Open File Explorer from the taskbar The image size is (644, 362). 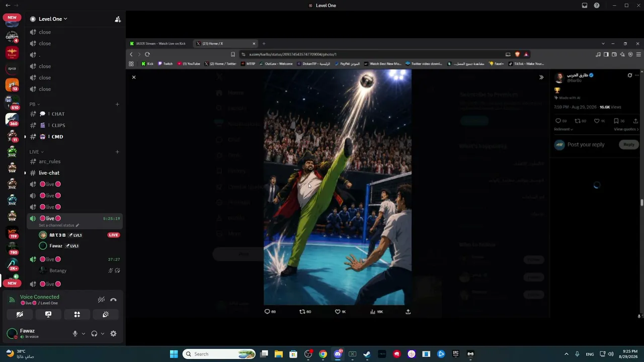point(278,354)
